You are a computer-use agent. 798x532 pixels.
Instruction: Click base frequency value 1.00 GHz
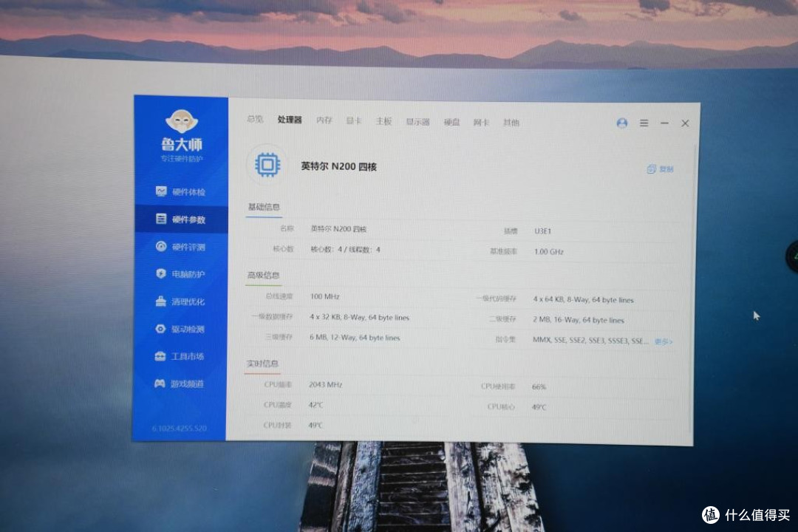[549, 251]
